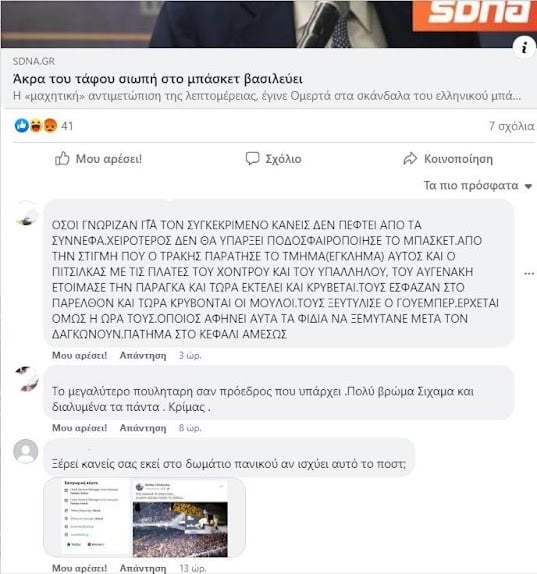This screenshot has width=537, height=574.
Task: Open the 41 reactions count list
Action: tap(67, 126)
